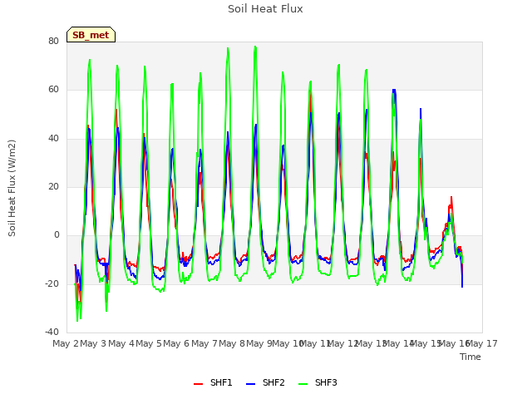
Task: Click the May 7 x-axis label
Action: point(204,343)
